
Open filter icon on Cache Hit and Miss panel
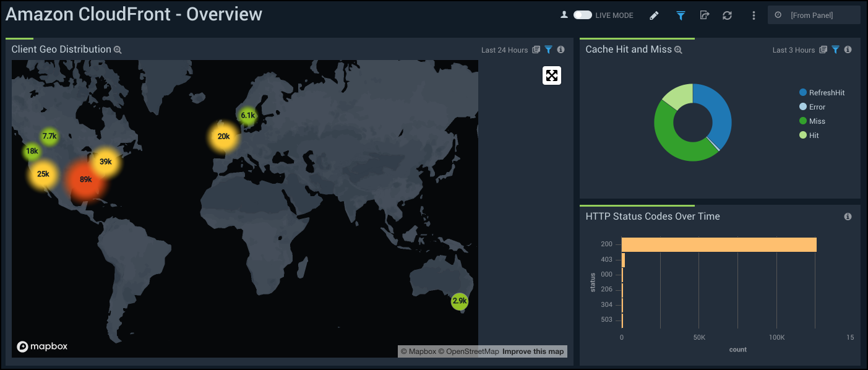click(835, 50)
